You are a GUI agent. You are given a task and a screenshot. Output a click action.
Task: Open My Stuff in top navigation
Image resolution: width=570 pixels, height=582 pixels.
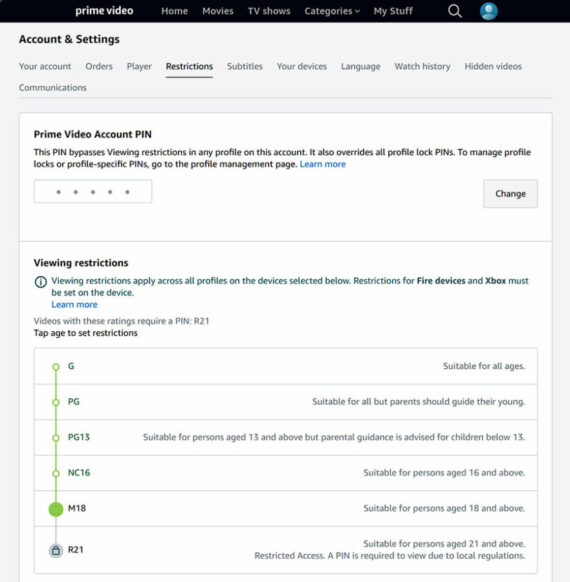[x=393, y=11]
